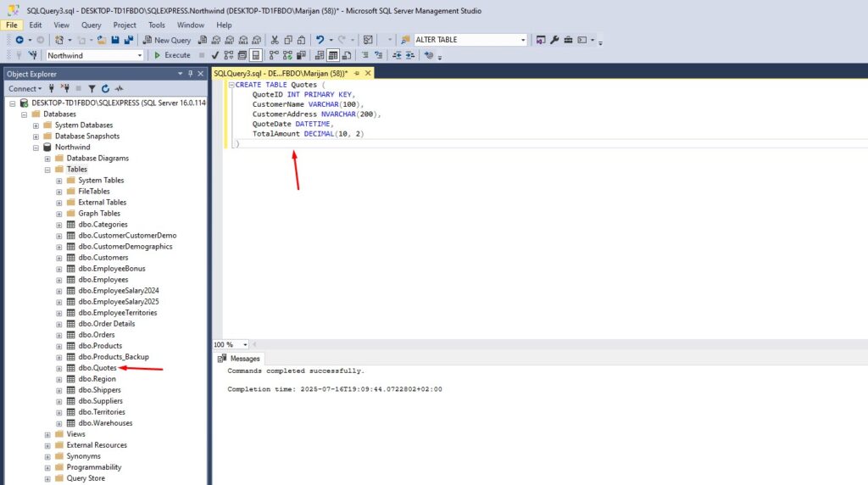This screenshot has width=868, height=485.
Task: Click Specify Values for Template Parameters icon
Action: 428,55
